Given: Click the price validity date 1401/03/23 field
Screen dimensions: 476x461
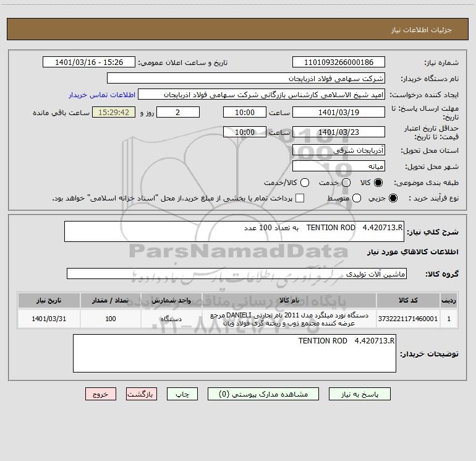Looking at the screenshot, I should click(339, 132).
